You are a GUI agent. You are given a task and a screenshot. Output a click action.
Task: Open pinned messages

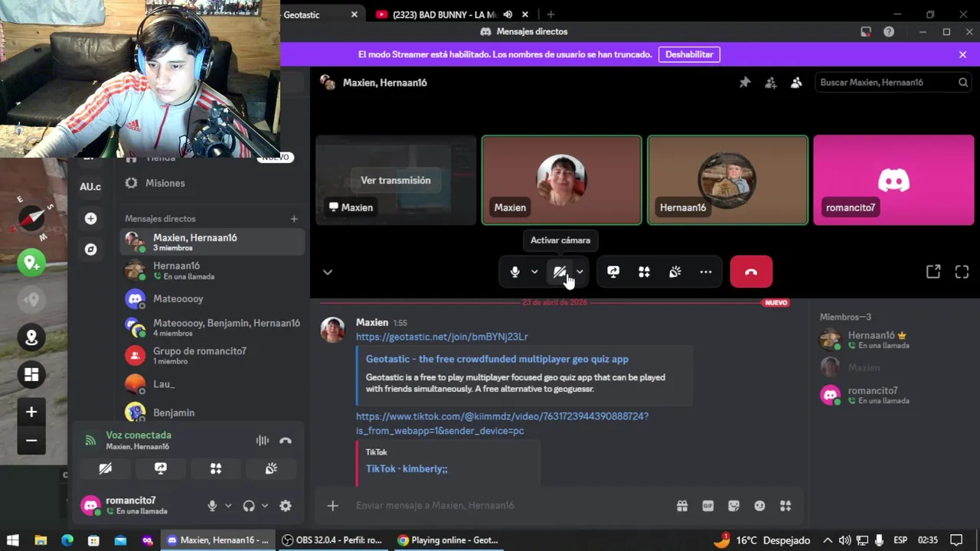(745, 83)
